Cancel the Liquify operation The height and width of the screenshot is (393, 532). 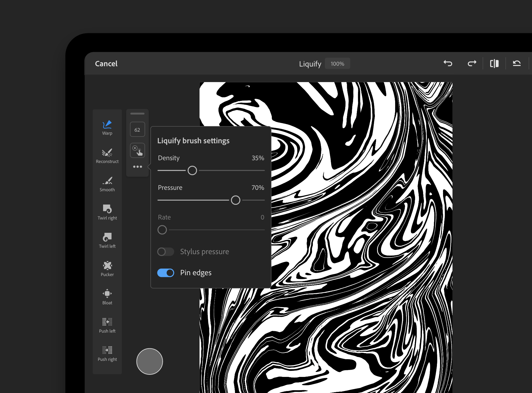(x=106, y=64)
